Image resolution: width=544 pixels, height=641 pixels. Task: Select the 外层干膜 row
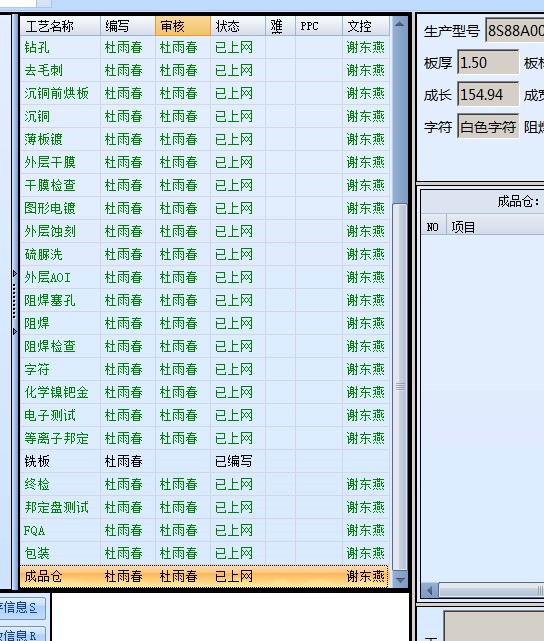tap(205, 162)
